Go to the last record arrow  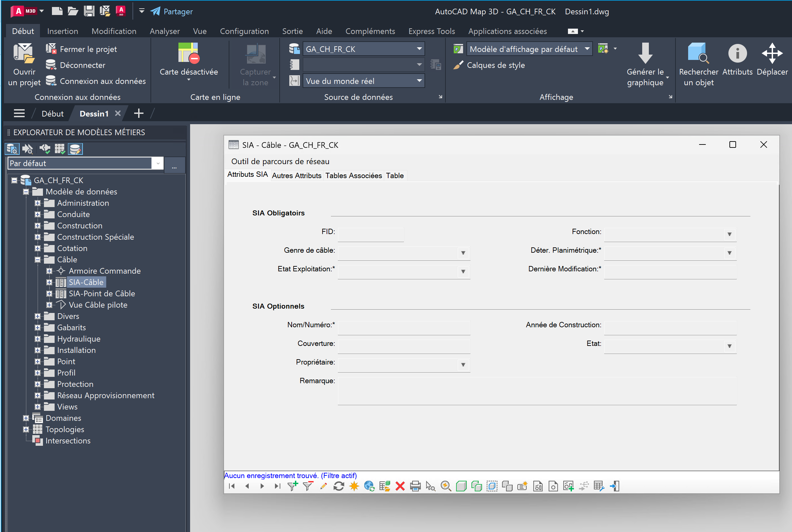pos(277,486)
